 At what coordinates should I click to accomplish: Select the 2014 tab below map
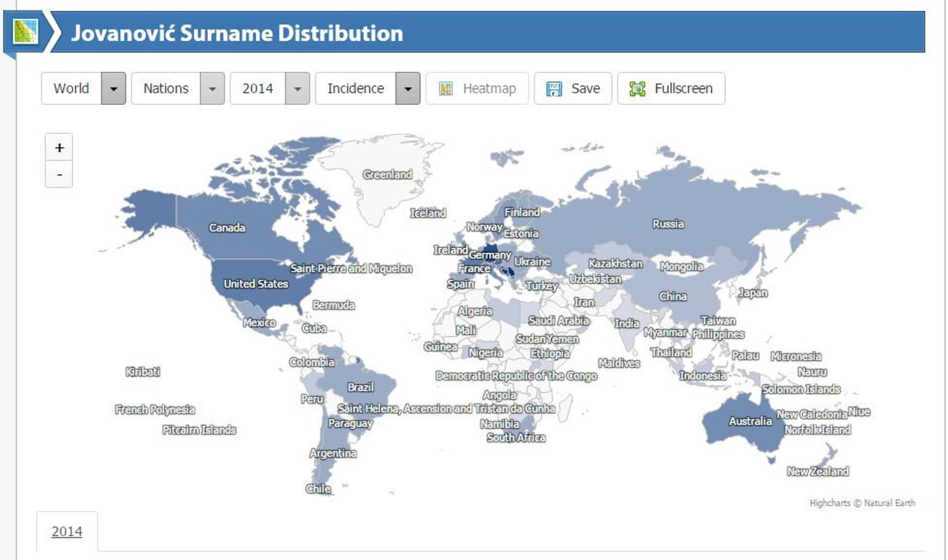click(66, 532)
